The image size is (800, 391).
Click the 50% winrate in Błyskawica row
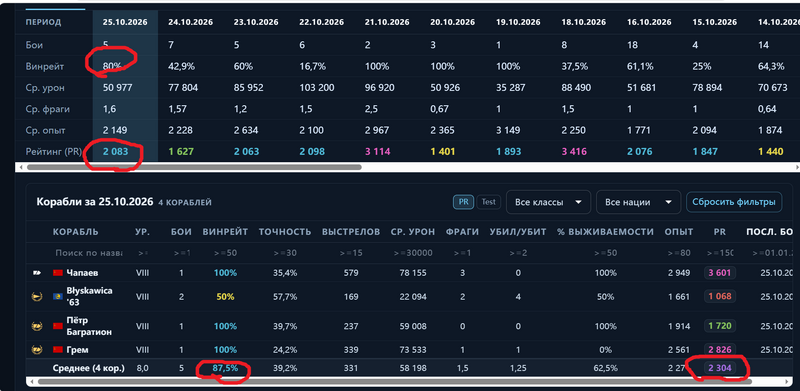click(225, 297)
